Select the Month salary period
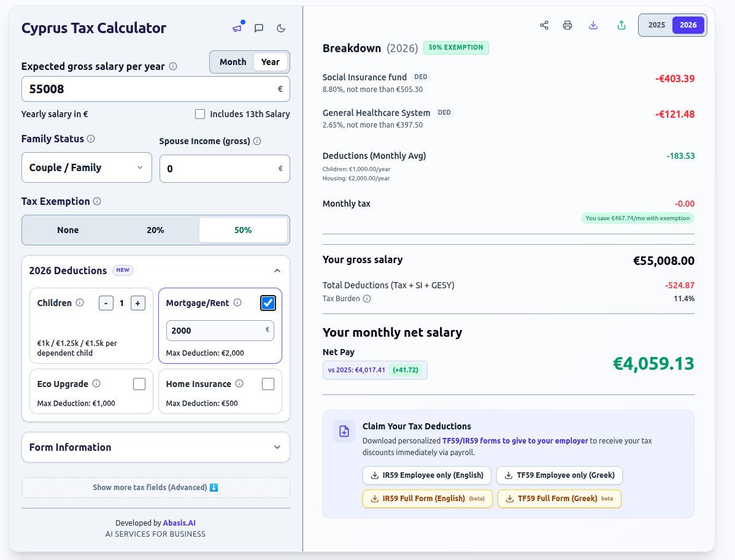The height and width of the screenshot is (560, 735). click(x=233, y=62)
